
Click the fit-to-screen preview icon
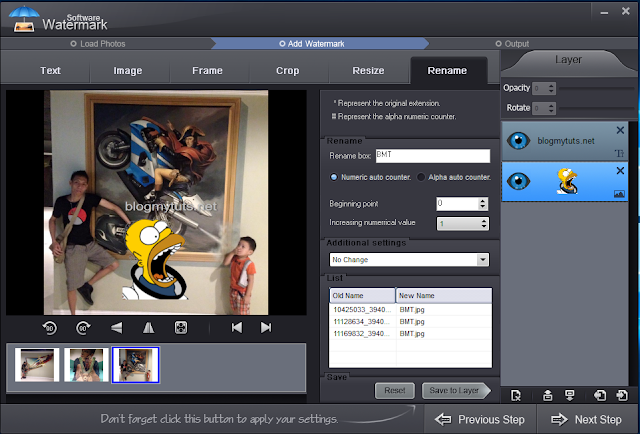pos(181,327)
